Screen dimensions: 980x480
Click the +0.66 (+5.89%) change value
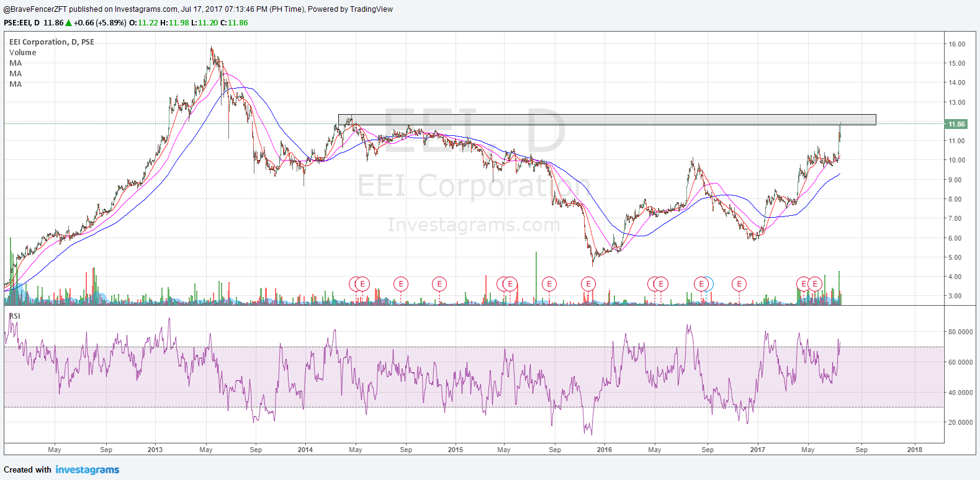click(x=100, y=23)
